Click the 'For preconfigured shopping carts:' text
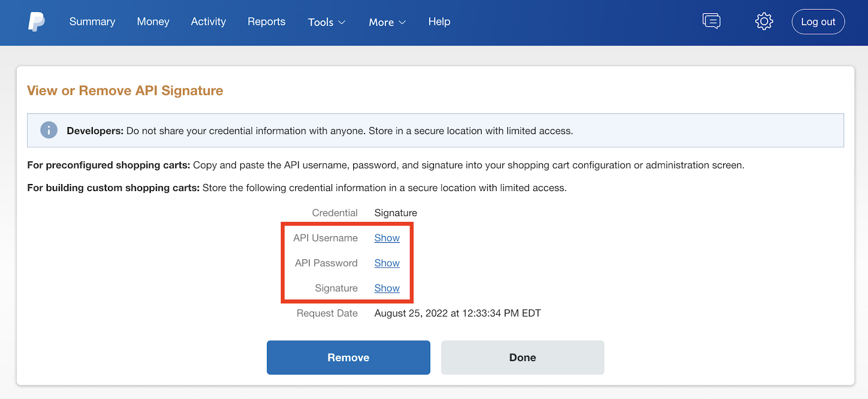Screen dimensions: 868x399 pos(108,165)
